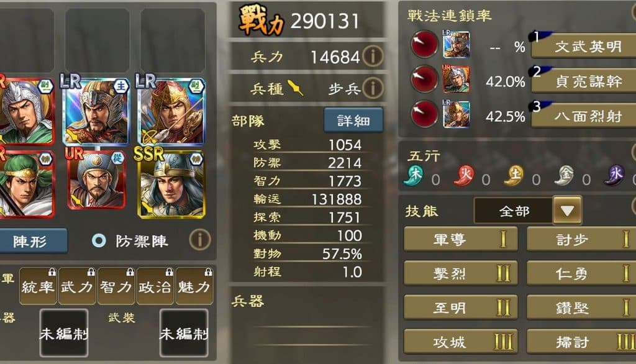Tap the info icon beside 步兵 troop type
636x364 pixels.
pos(373,87)
